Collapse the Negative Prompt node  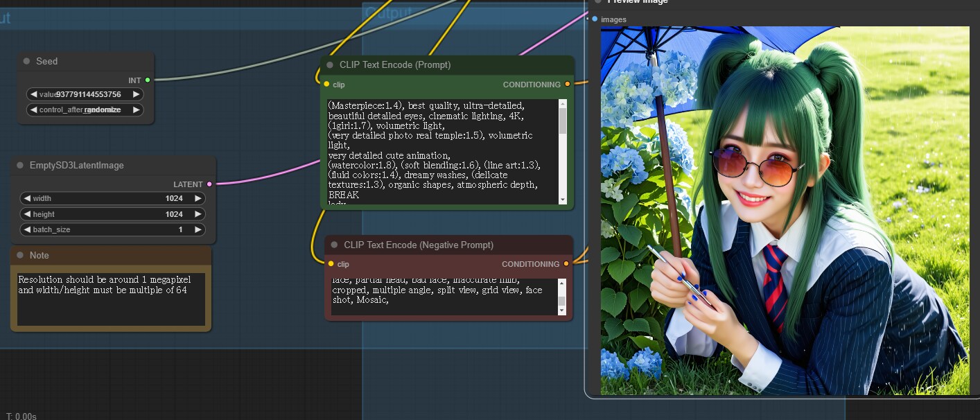tap(335, 245)
